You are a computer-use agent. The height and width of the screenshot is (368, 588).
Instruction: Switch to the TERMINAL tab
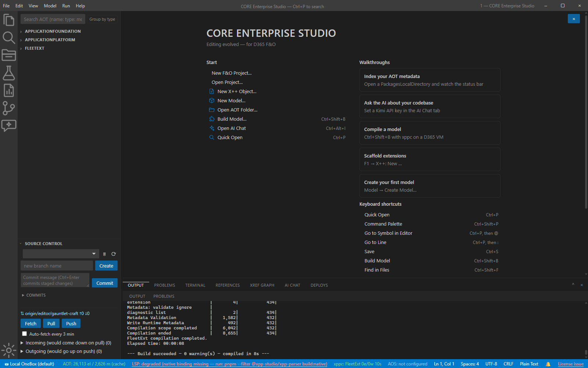195,285
